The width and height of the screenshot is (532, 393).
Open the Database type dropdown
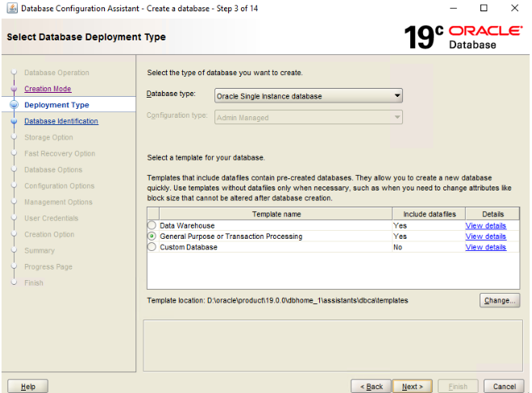(x=309, y=96)
